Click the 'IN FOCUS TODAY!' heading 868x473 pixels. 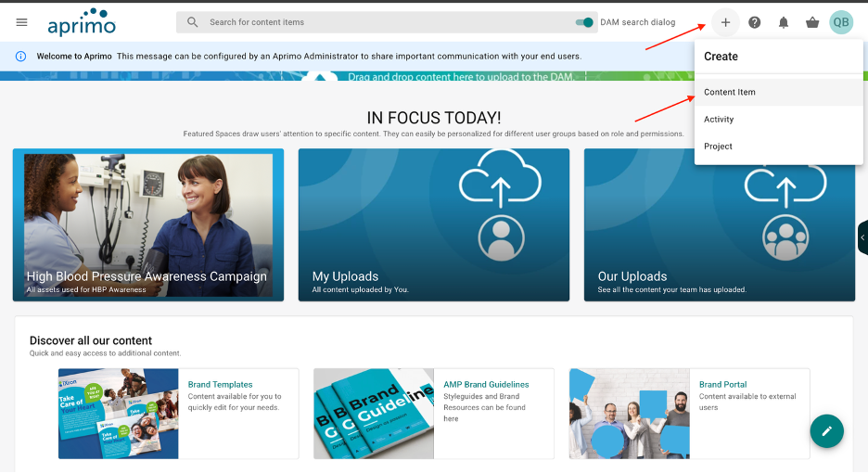(x=433, y=118)
